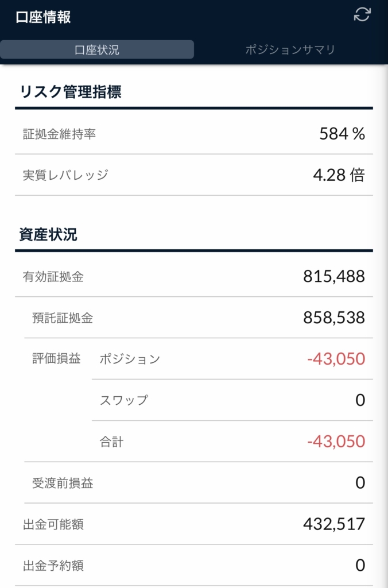Select the 合計 total row label
Image resolution: width=388 pixels, height=588 pixels.
pos(111,442)
